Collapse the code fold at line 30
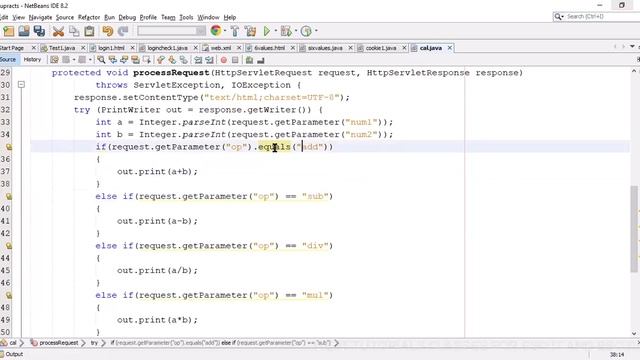The height and width of the screenshot is (360, 640). (21, 84)
